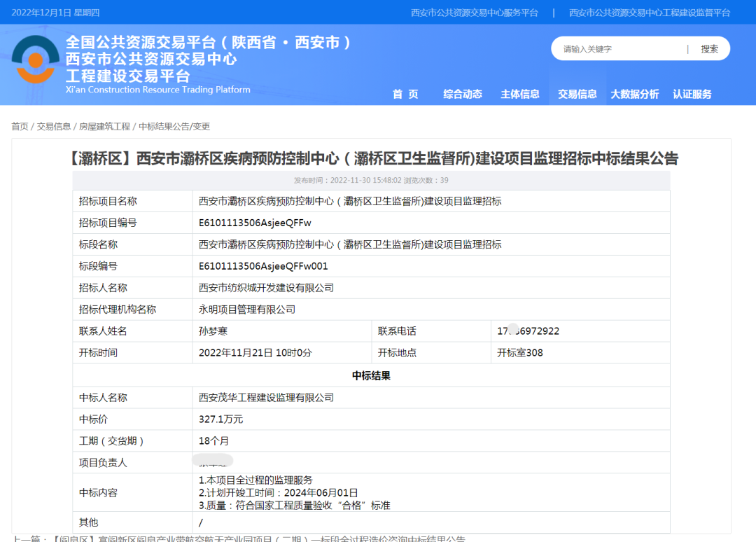Click the Xi'an trading center logo icon
Viewport: 756px width, 542px height.
[35, 60]
